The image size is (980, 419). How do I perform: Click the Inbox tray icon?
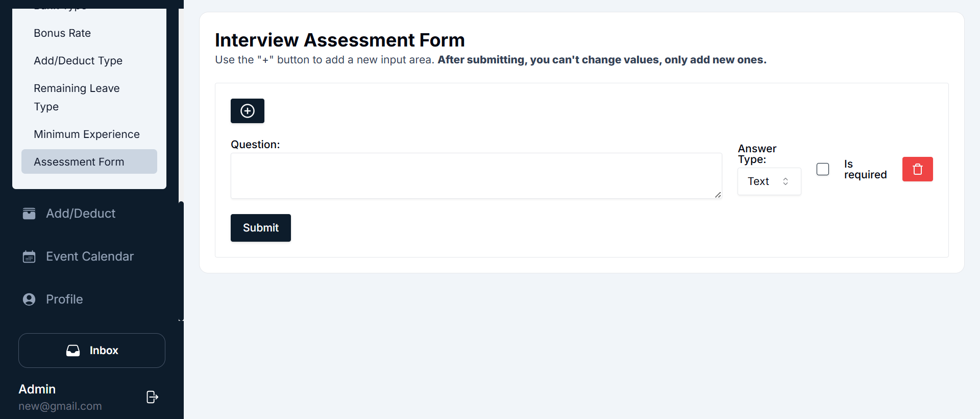click(x=73, y=351)
